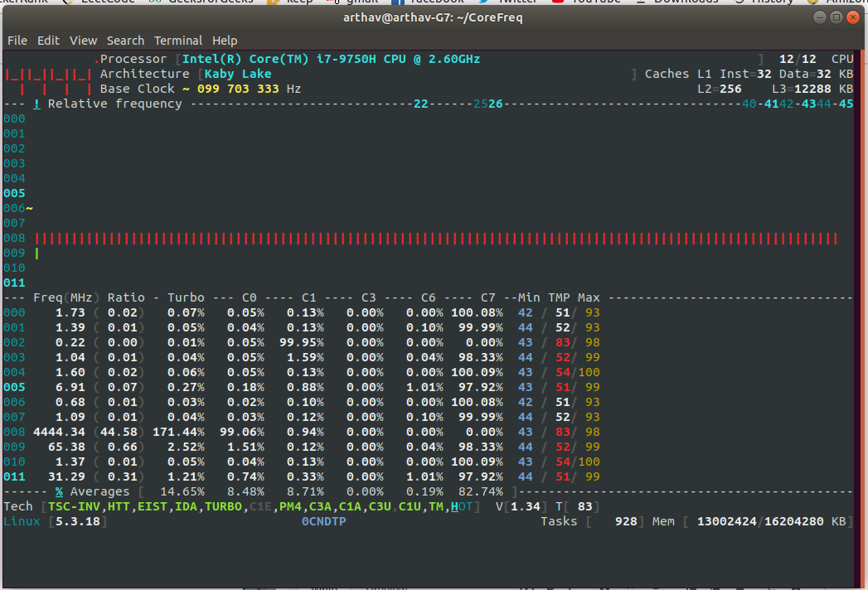Click the Linux kernel version 5.3.18
Viewport: 868px width, 590px height.
78,521
